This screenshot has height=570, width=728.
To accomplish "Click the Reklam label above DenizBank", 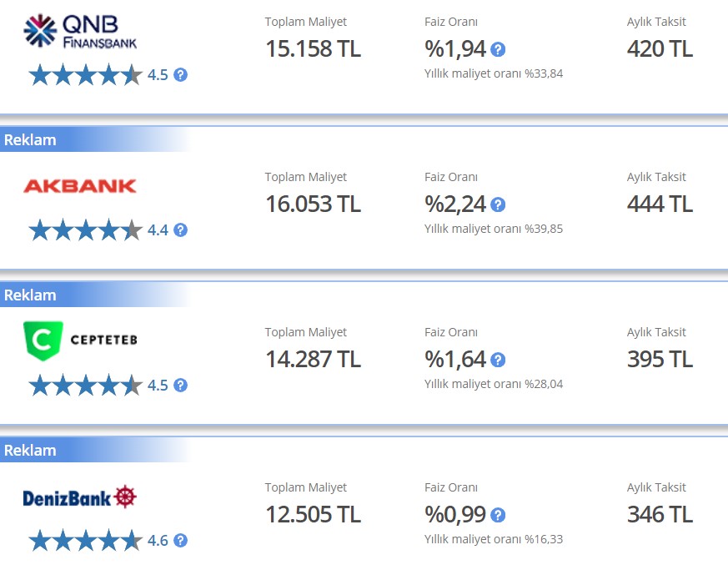I will pyautogui.click(x=30, y=451).
